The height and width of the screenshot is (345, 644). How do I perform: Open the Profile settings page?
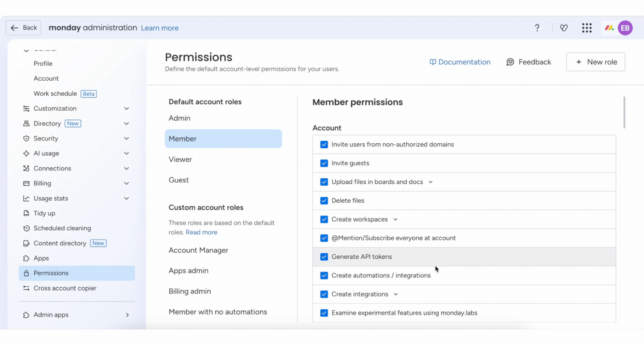(x=43, y=64)
